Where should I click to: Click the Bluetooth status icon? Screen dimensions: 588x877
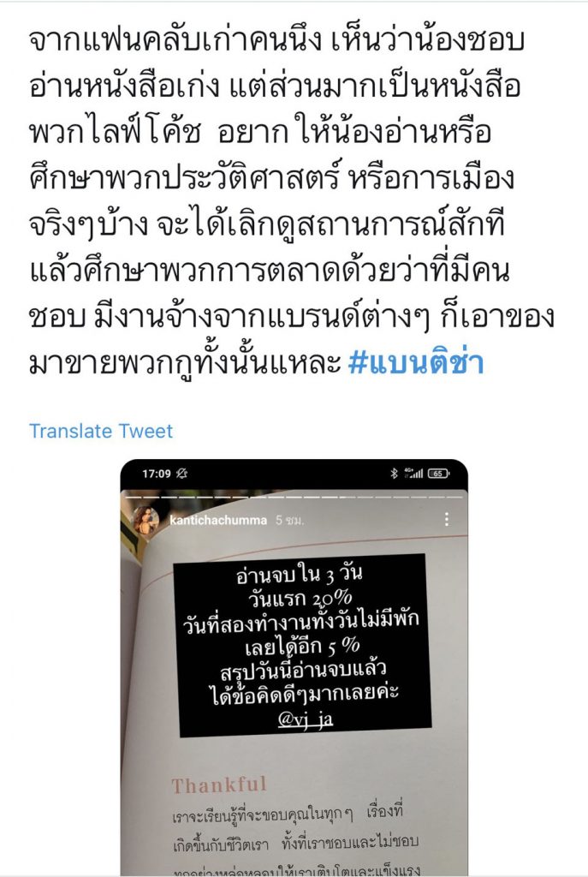click(394, 474)
